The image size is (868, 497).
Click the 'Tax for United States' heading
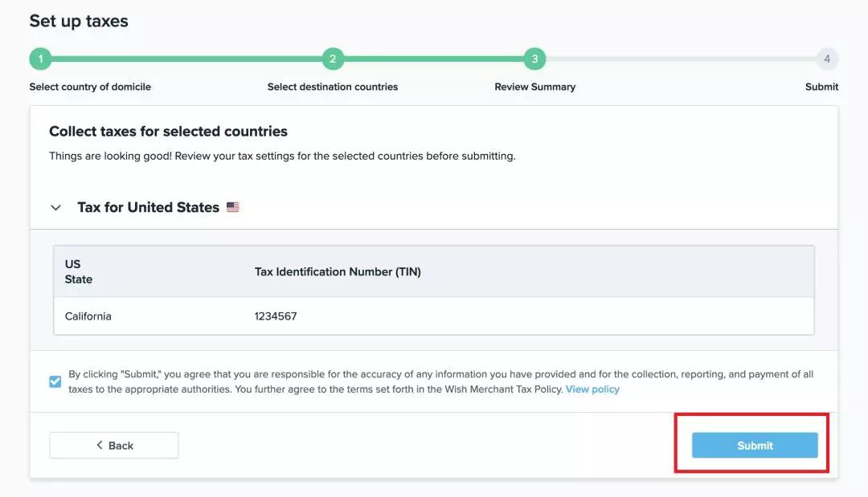coord(148,207)
